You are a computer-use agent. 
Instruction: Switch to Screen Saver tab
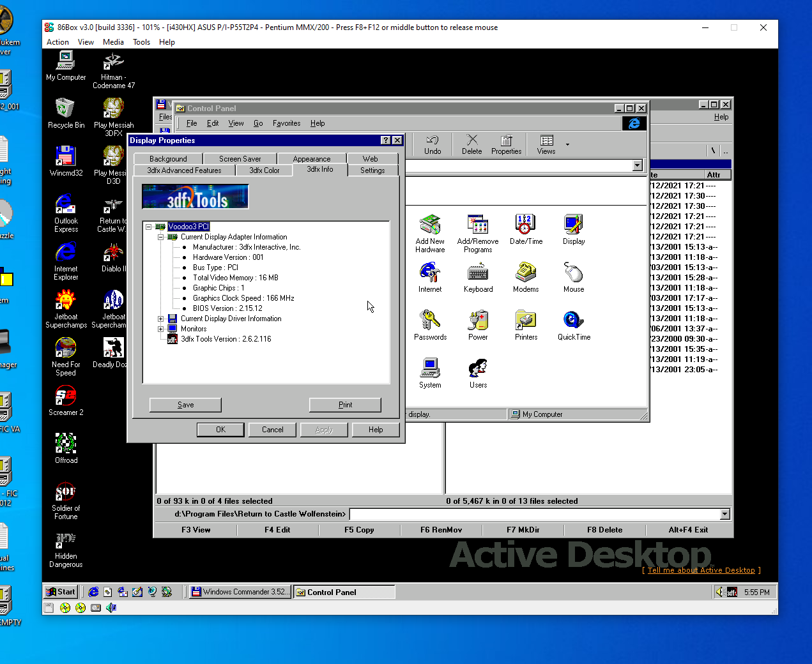pyautogui.click(x=240, y=159)
